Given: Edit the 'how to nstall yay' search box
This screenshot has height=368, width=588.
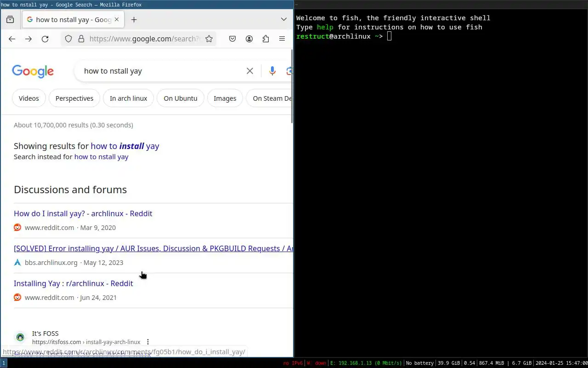Looking at the screenshot, I should point(161,71).
